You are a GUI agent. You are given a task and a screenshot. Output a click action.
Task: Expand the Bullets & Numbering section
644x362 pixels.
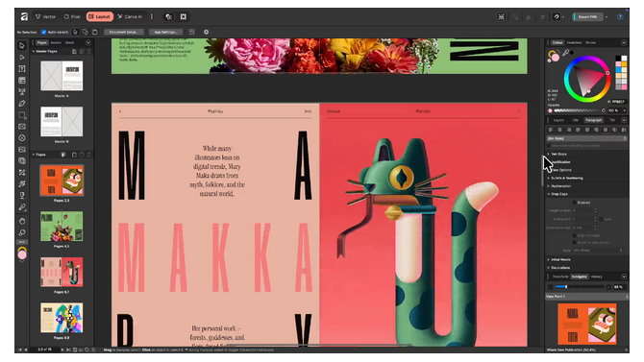click(x=548, y=179)
